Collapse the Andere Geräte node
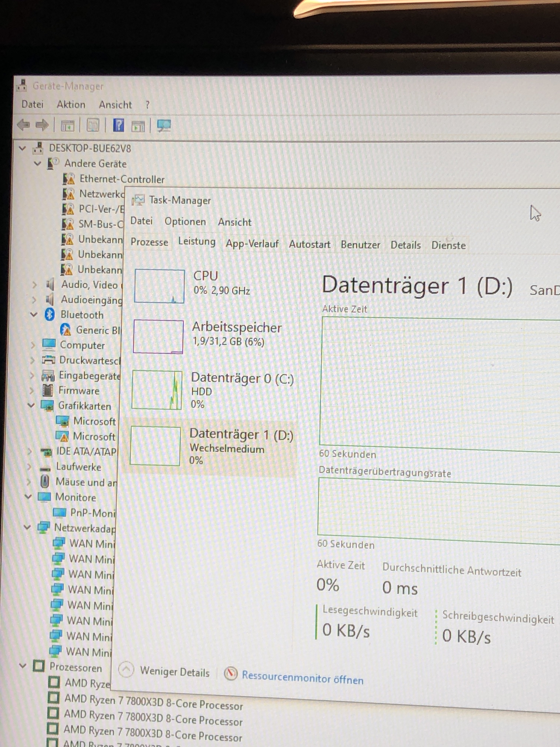The width and height of the screenshot is (560, 747). (37, 164)
